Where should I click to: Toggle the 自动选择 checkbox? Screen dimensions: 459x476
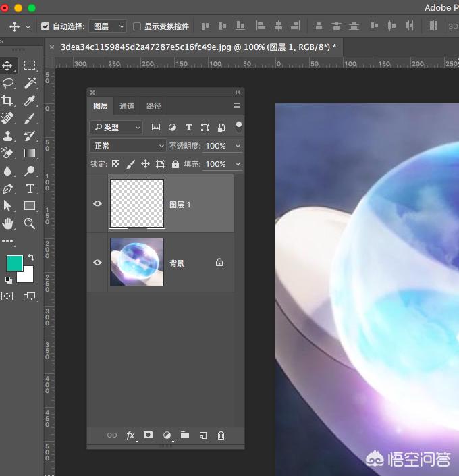(45, 26)
